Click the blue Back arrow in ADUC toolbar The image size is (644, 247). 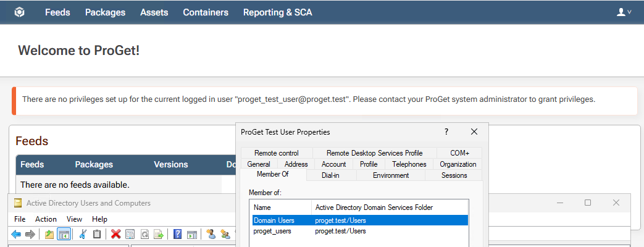pyautogui.click(x=16, y=234)
